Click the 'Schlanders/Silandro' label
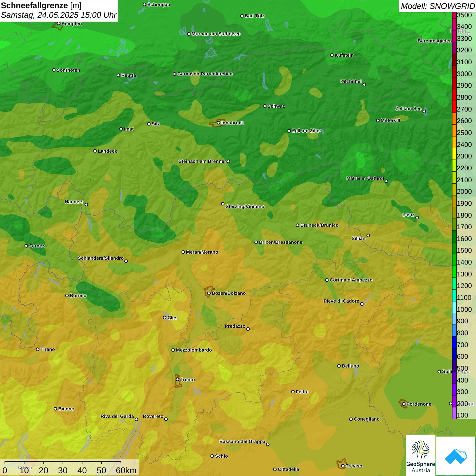476x476 pixels. click(x=101, y=258)
